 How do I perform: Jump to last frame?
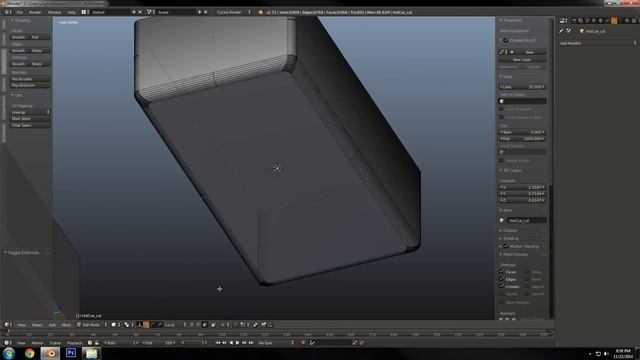pyautogui.click(x=251, y=343)
